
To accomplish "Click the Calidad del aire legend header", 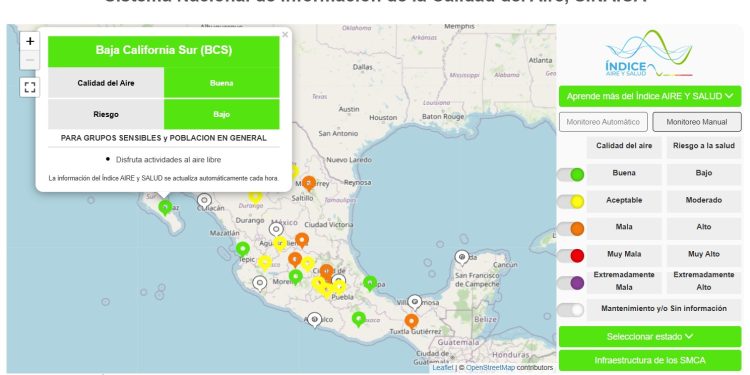I will pos(624,146).
